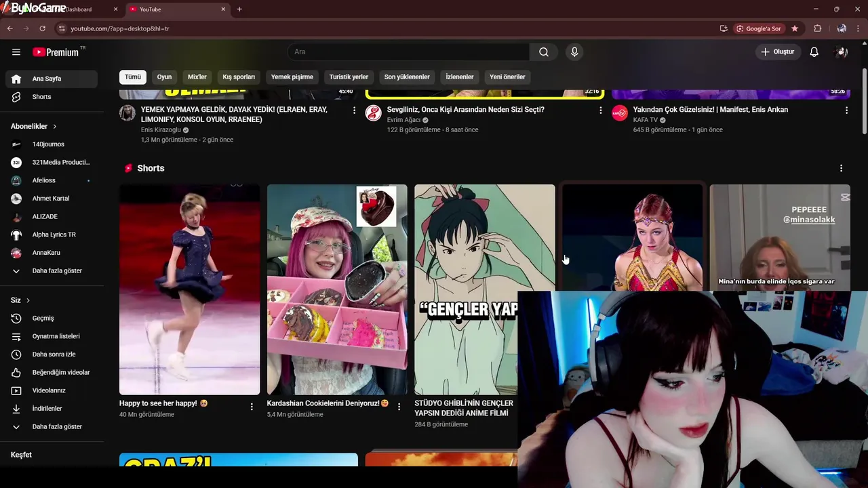This screenshot has height=488, width=868.
Task: Open Videolarınız in sidebar
Action: pyautogui.click(x=52, y=390)
